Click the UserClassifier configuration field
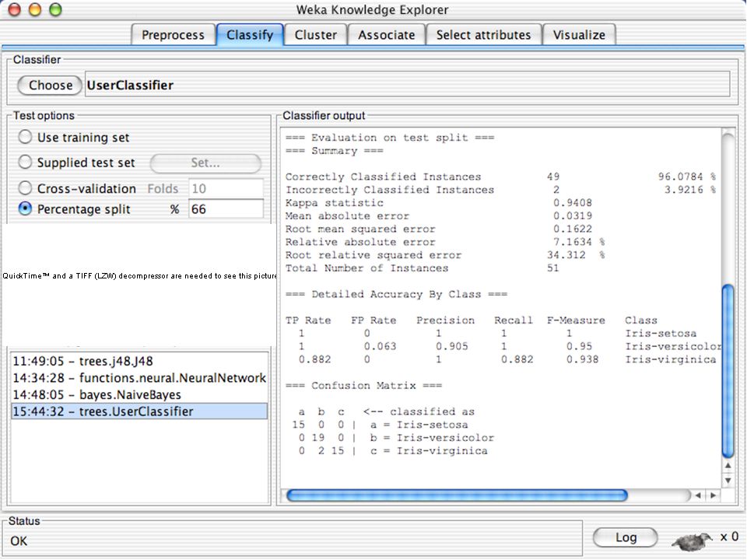The height and width of the screenshot is (560, 747). (407, 84)
